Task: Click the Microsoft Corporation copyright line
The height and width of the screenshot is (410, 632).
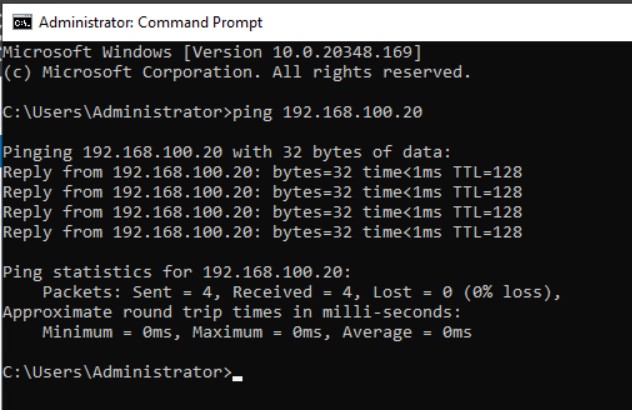Action: [236, 72]
